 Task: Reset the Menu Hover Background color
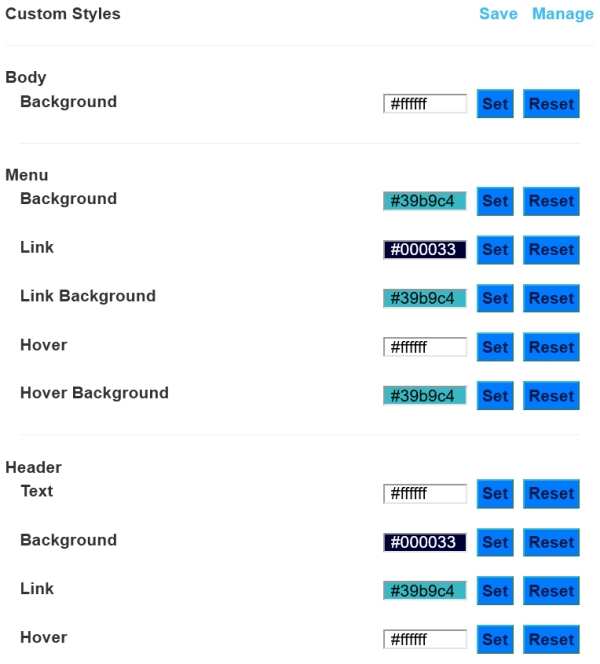point(551,396)
